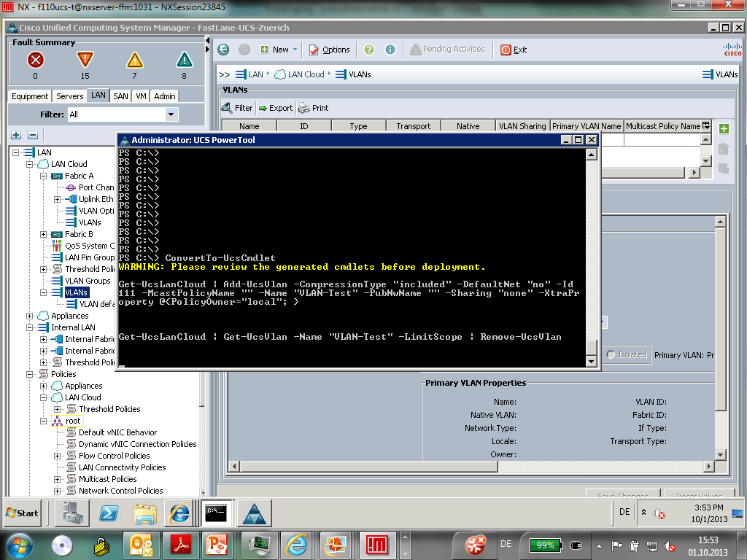This screenshot has width=747, height=560.
Task: Click horizontal scrollbar thumb in properties pane
Action: (369, 466)
